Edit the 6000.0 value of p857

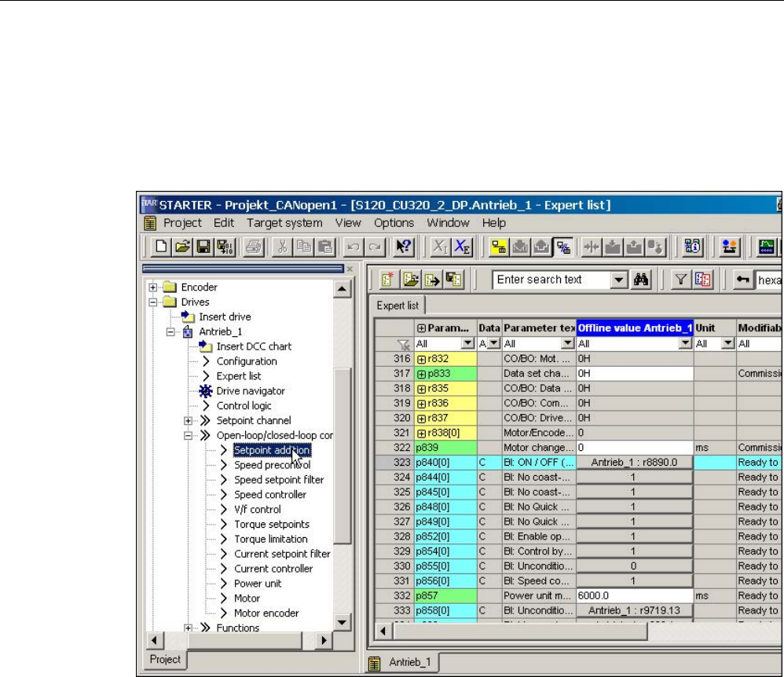(x=635, y=596)
